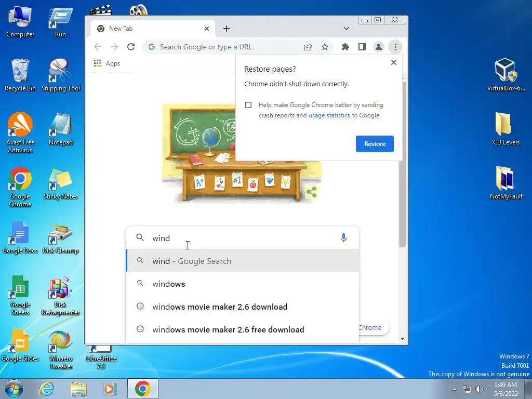The width and height of the screenshot is (532, 399).
Task: Open Windows Media Player from taskbar
Action: [110, 389]
